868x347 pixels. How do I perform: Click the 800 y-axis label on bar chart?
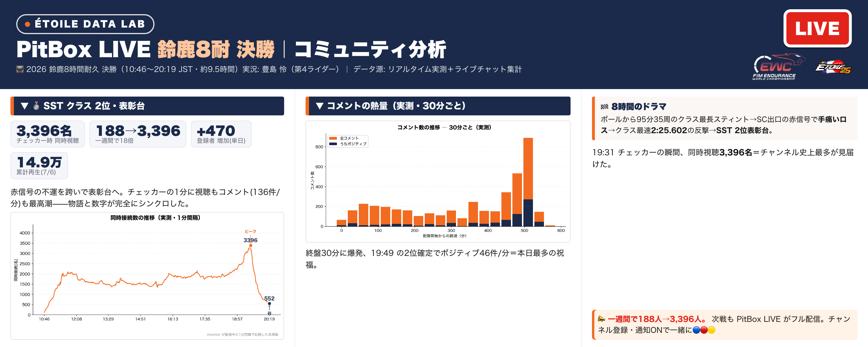pyautogui.click(x=319, y=147)
